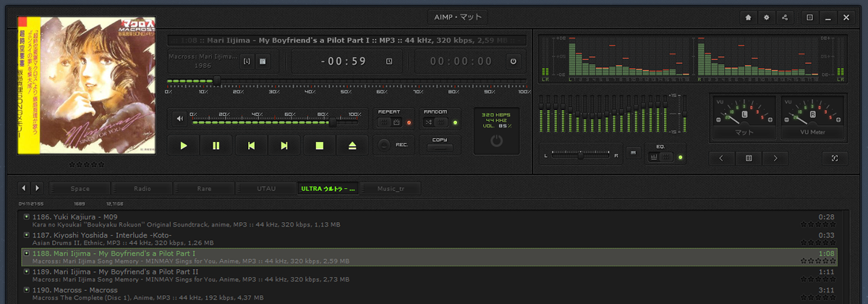Click the volume slider handle
The image size is (868, 304).
[332, 122]
